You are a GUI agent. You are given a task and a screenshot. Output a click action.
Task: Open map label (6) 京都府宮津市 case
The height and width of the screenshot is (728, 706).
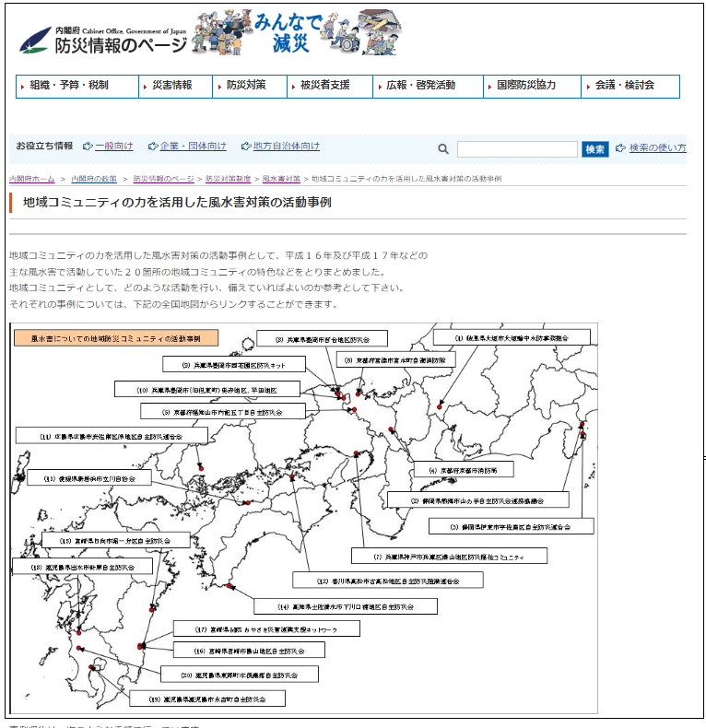tap(394, 359)
